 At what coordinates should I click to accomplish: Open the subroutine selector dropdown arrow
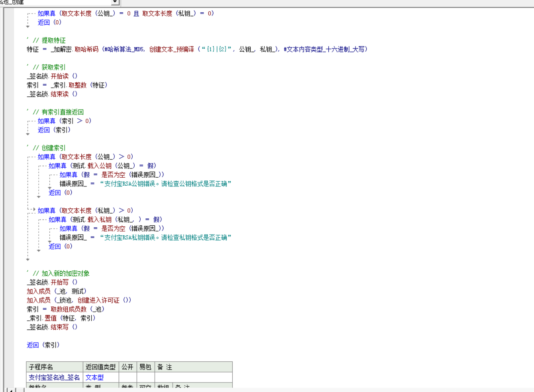click(115, 2)
